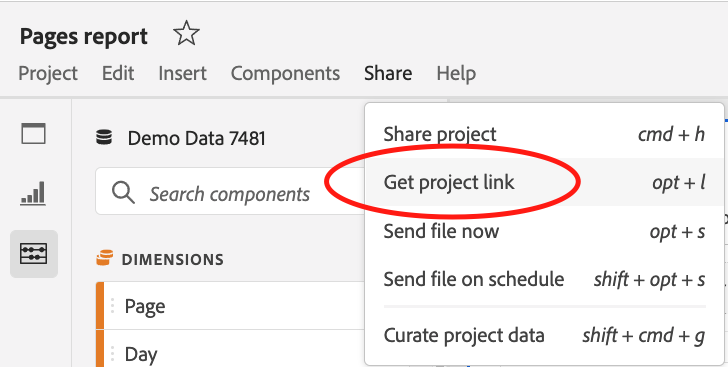Choose Get project link from the Share menu
This screenshot has height=367, width=728.
click(x=544, y=182)
